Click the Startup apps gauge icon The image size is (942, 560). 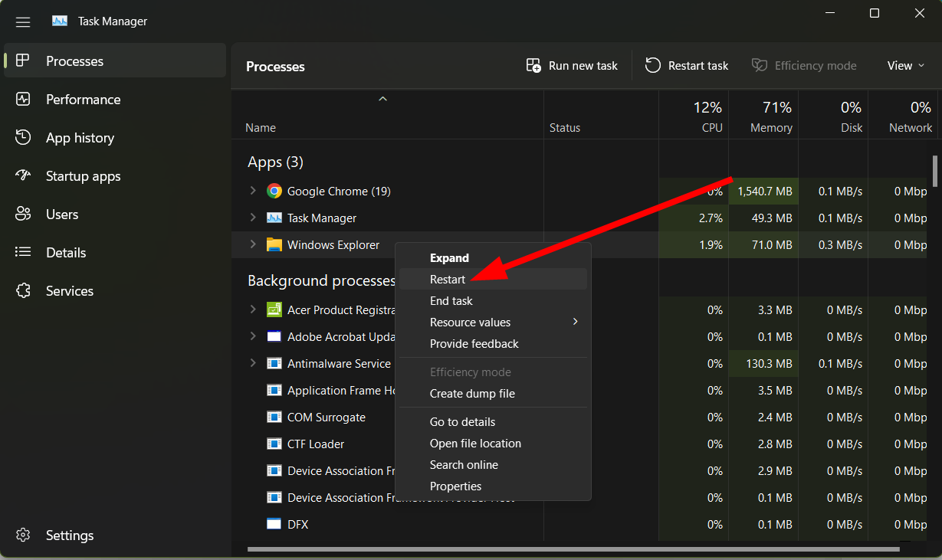point(23,175)
